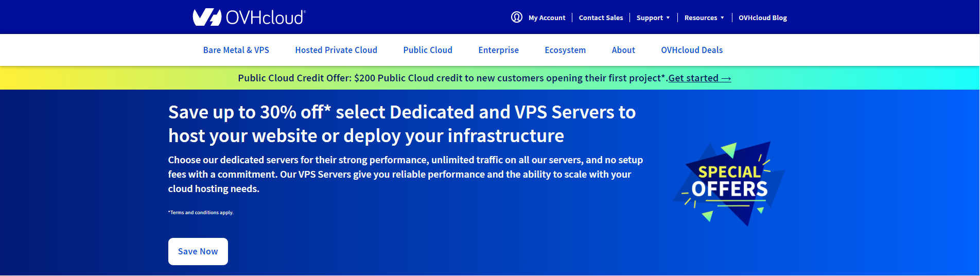Expand the Support dropdown

click(653, 18)
